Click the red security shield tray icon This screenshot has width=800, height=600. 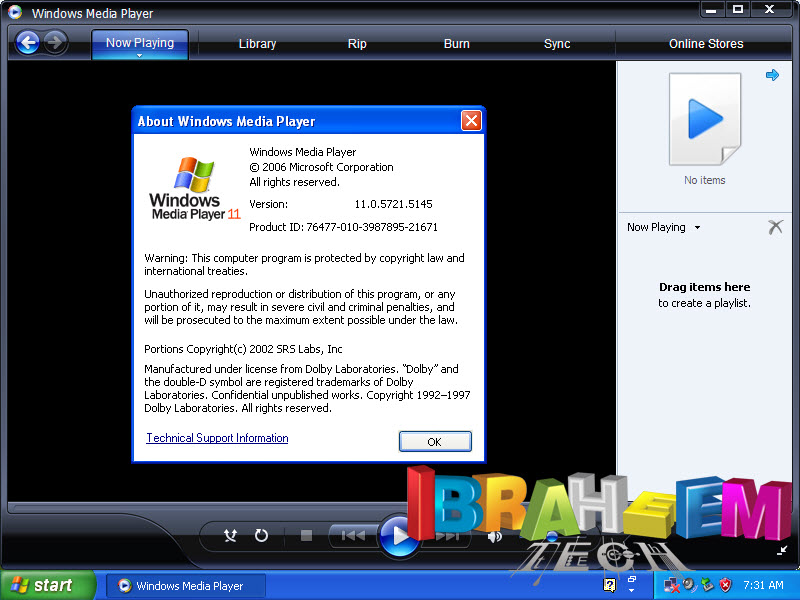point(725,585)
